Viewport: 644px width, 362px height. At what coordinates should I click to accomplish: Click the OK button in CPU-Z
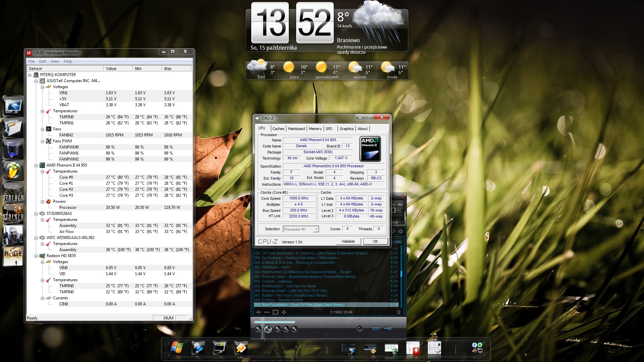coord(375,241)
